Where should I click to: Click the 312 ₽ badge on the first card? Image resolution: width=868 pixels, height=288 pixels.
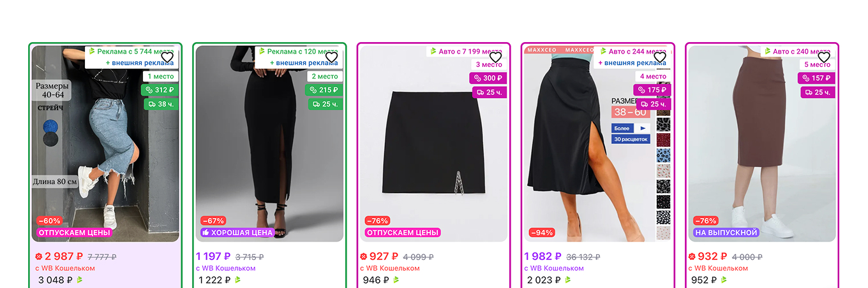pyautogui.click(x=160, y=90)
